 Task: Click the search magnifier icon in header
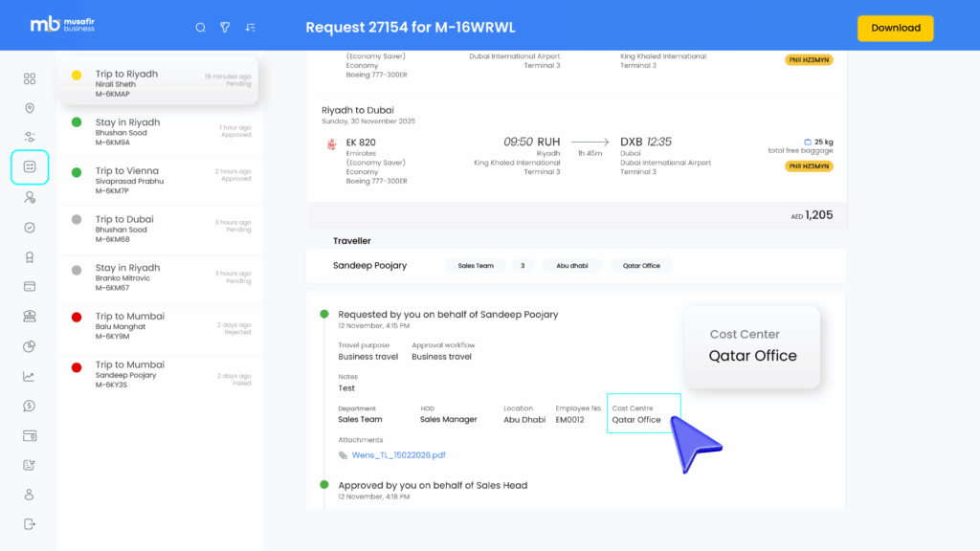click(x=200, y=28)
